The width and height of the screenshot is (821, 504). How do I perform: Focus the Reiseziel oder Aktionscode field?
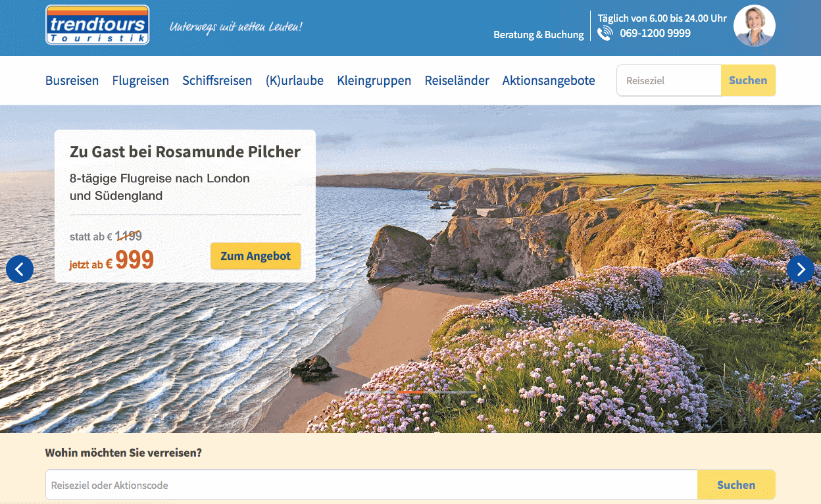(372, 485)
